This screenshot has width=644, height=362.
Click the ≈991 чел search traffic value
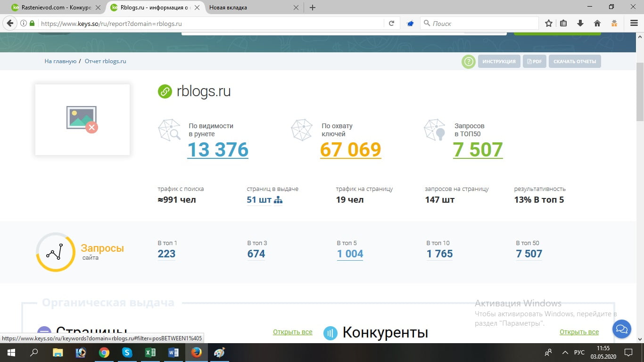coord(177,200)
